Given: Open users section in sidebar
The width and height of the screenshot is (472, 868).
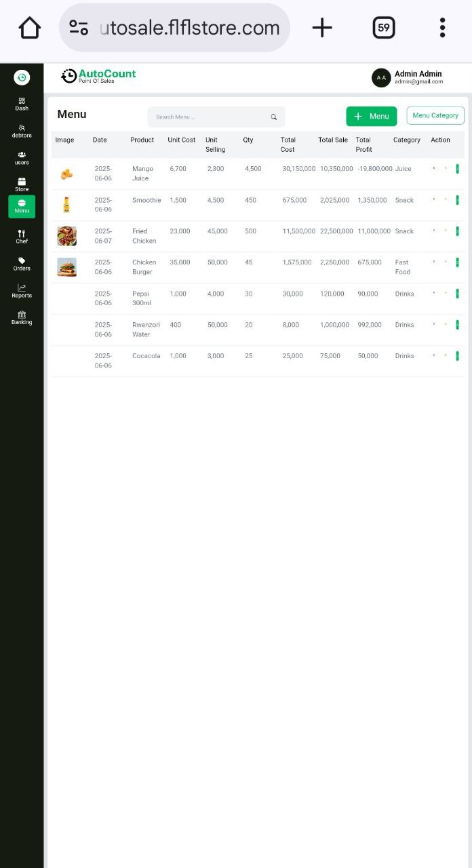Looking at the screenshot, I should tap(22, 158).
